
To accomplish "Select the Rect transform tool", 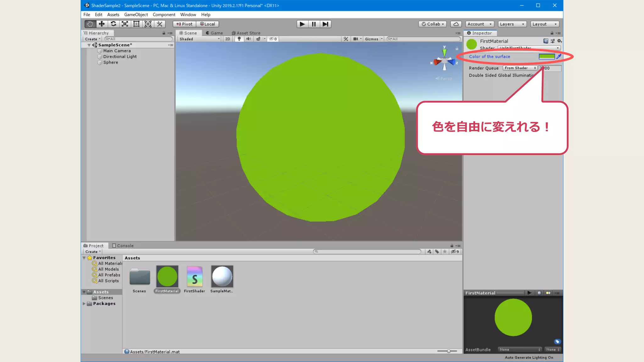I will pos(136,24).
